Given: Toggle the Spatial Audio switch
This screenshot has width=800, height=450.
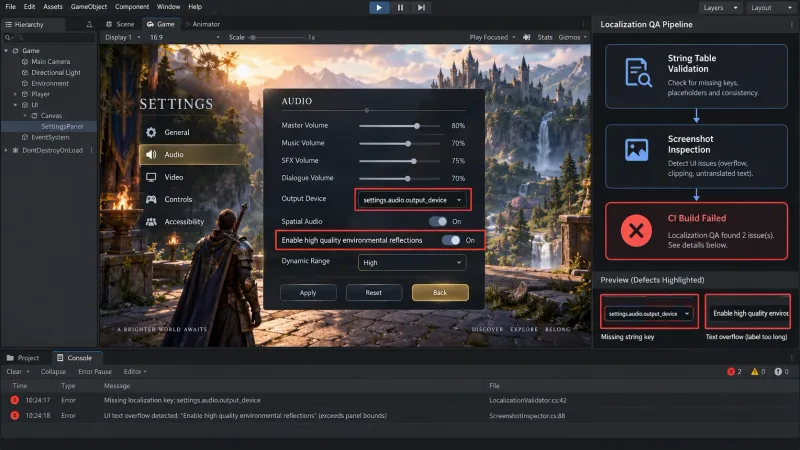Looking at the screenshot, I should click(438, 221).
